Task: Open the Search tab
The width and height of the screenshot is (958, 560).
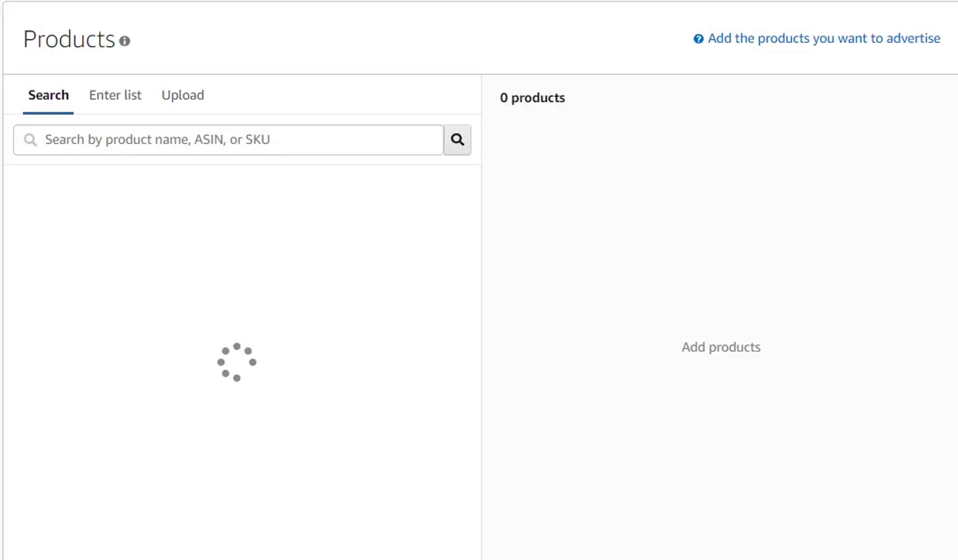Action: [48, 95]
